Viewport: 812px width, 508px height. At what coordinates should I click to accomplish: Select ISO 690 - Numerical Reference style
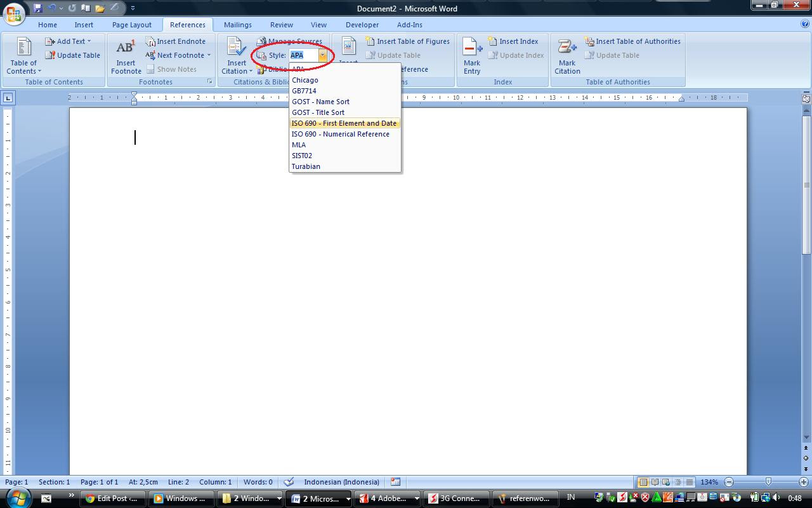click(344, 134)
